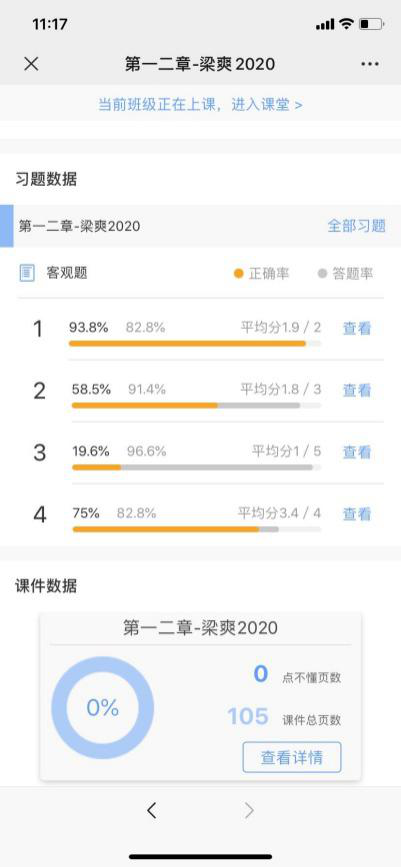Tap the orange 正确率 legend dot
This screenshot has width=401, height=867.
pyautogui.click(x=238, y=274)
